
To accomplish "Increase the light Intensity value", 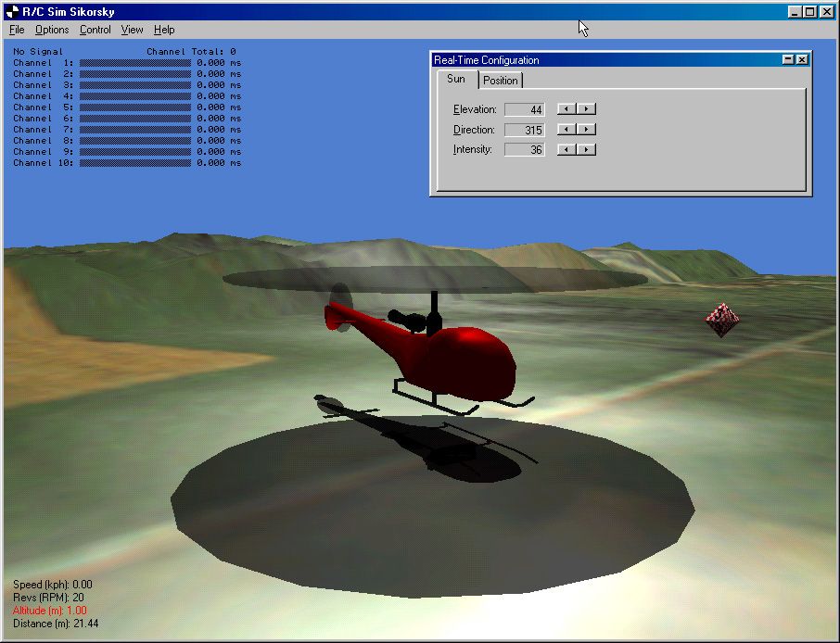I will point(588,149).
